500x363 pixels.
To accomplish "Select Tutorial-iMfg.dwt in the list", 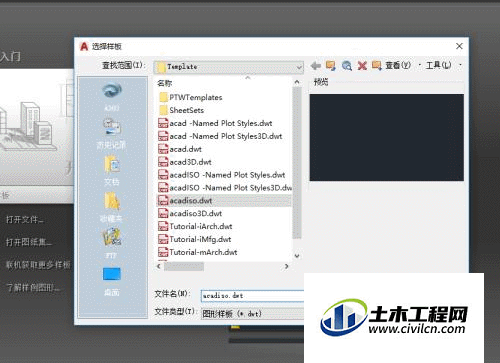I will click(195, 239).
